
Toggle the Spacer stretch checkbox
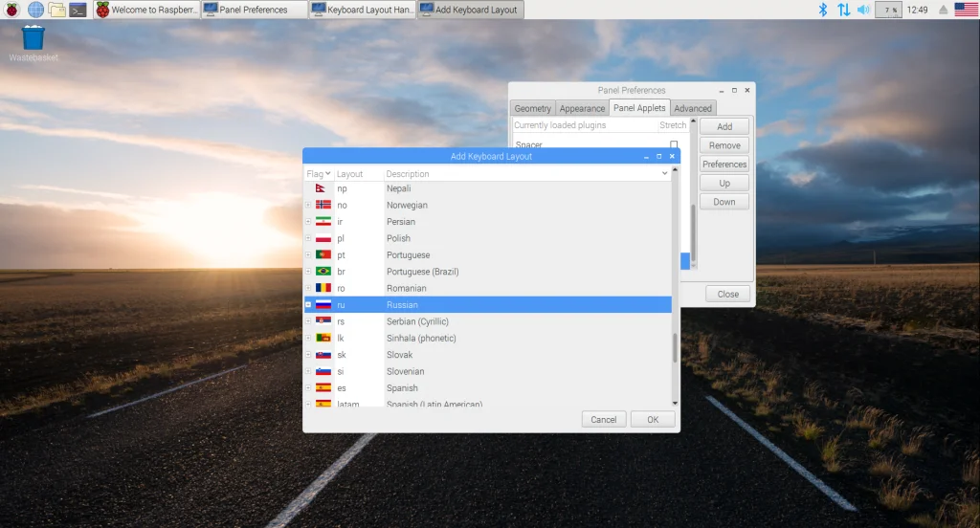point(674,145)
